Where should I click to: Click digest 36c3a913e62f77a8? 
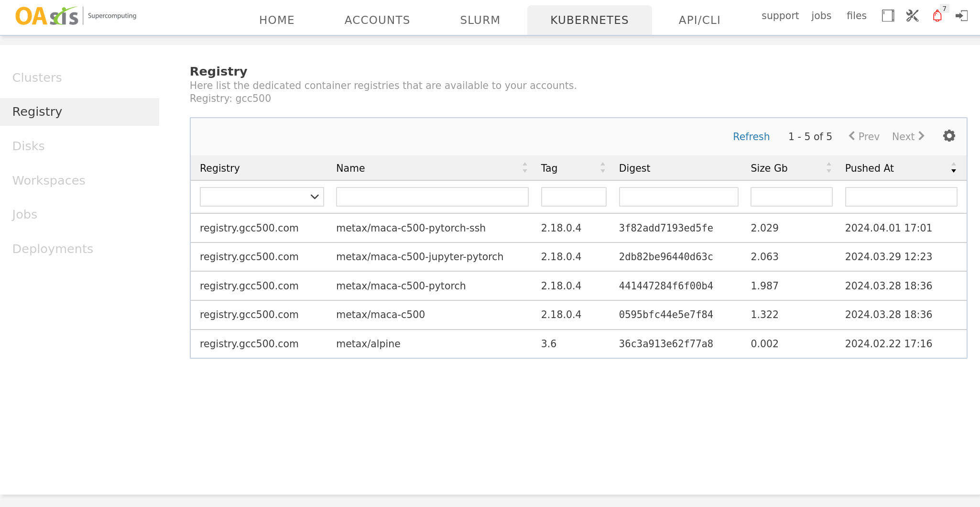pyautogui.click(x=666, y=344)
